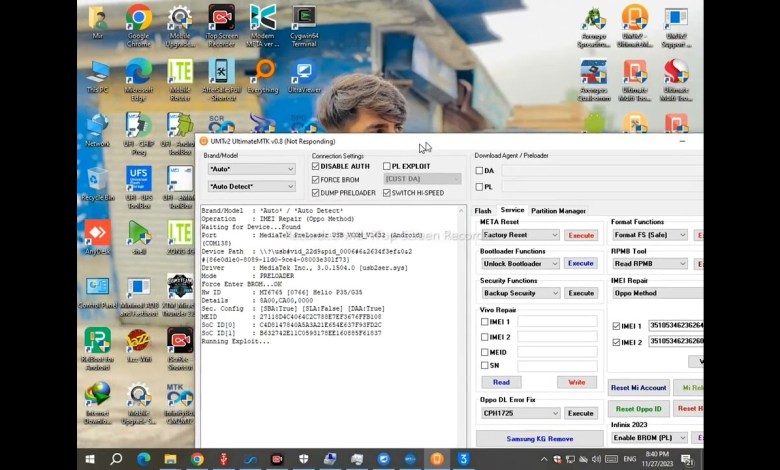The height and width of the screenshot is (470, 780).
Task: Open Mobile Router LTE desktop icon
Action: point(180,80)
